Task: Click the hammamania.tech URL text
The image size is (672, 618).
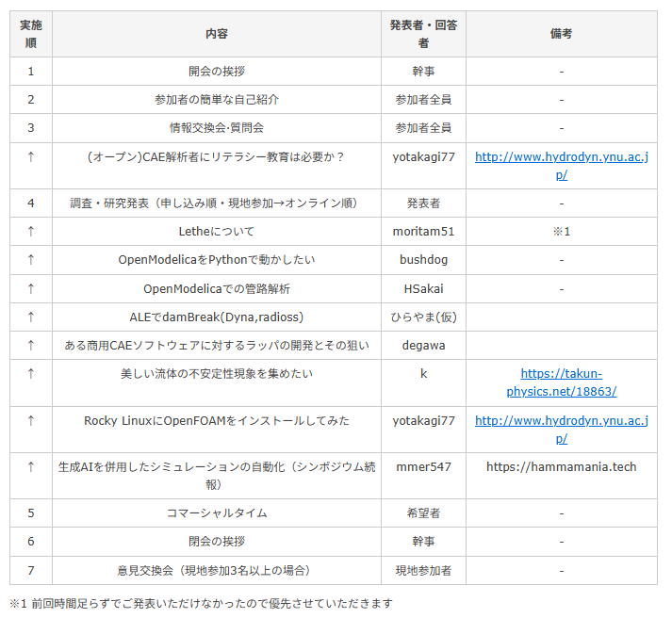Action: point(561,467)
